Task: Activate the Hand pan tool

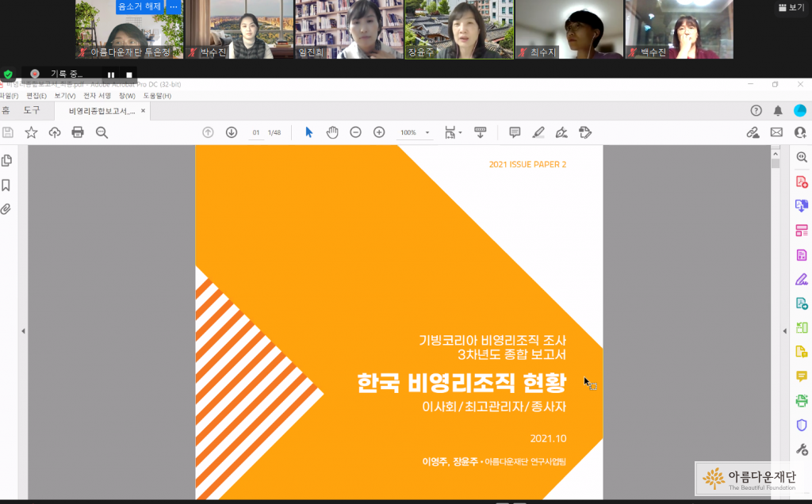Action: [332, 132]
